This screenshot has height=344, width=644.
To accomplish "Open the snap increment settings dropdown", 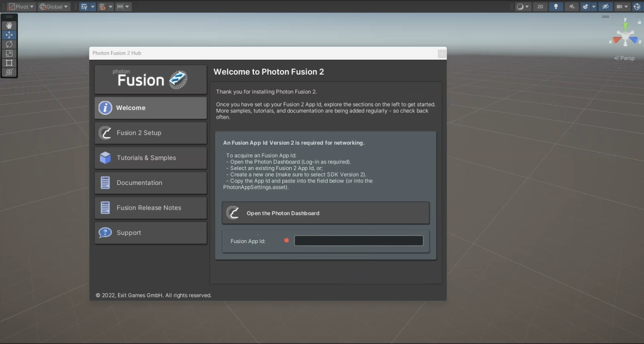I will pos(123,6).
